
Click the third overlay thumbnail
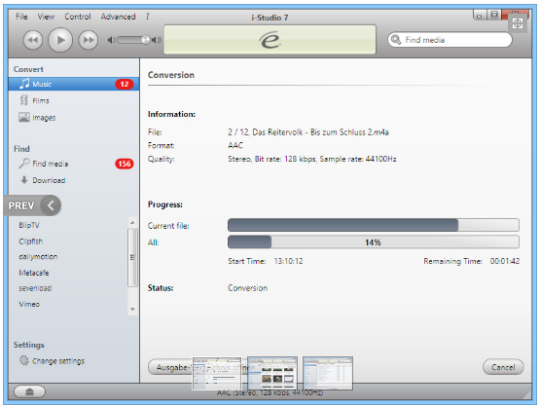coord(328,373)
